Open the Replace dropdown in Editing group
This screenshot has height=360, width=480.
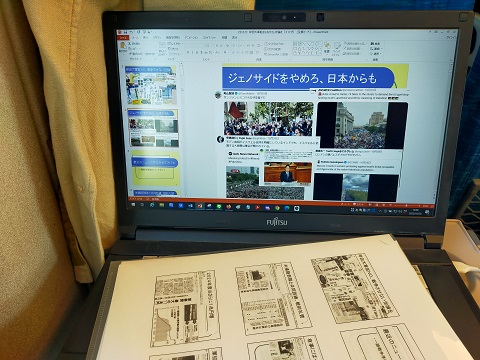tap(376, 49)
